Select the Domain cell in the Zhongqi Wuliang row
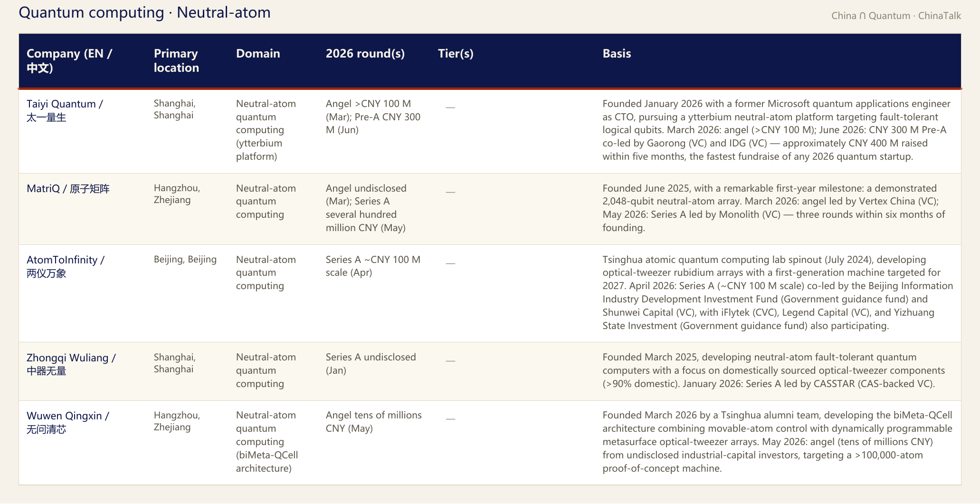980x504 pixels. click(266, 370)
